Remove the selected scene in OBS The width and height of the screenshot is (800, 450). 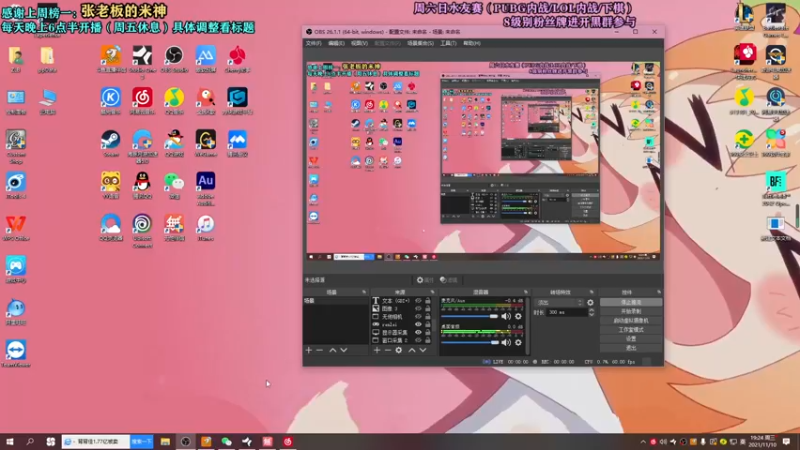319,350
